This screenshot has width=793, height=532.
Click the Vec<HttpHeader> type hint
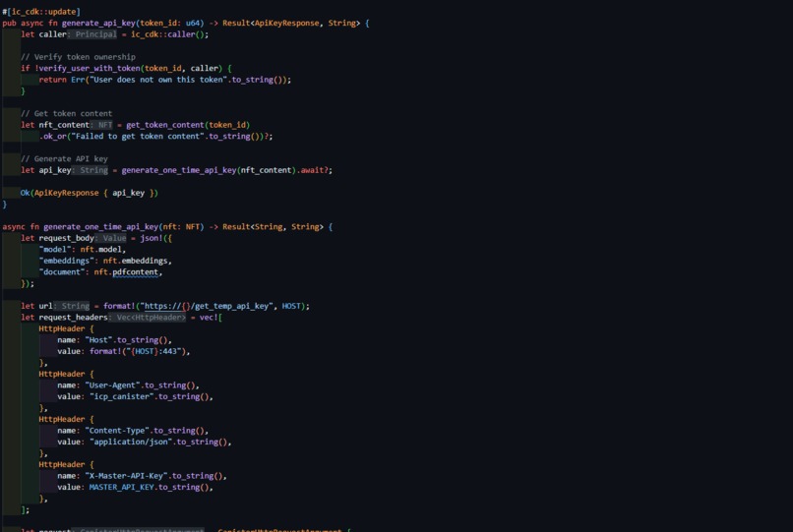[x=148, y=318]
